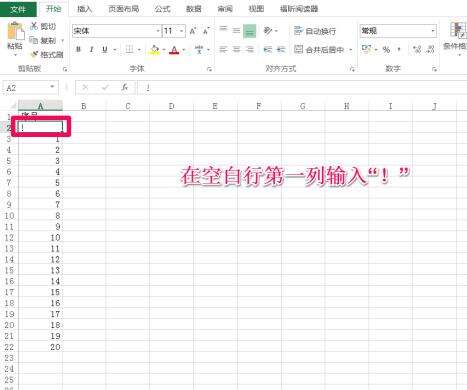Toggle underline formatting
This screenshot has width=467, height=390.
pyautogui.click(x=105, y=50)
